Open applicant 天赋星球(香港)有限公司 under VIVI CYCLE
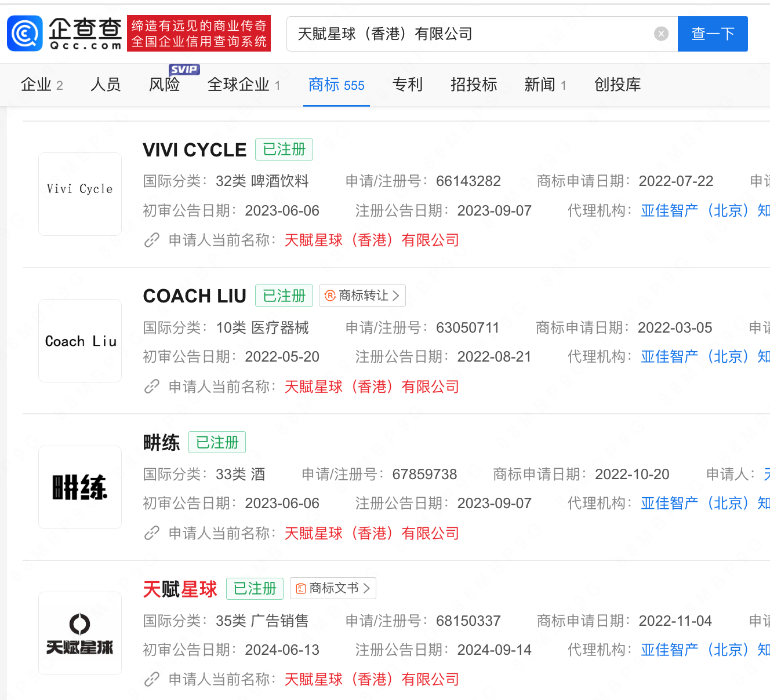The width and height of the screenshot is (770, 700). [x=372, y=240]
